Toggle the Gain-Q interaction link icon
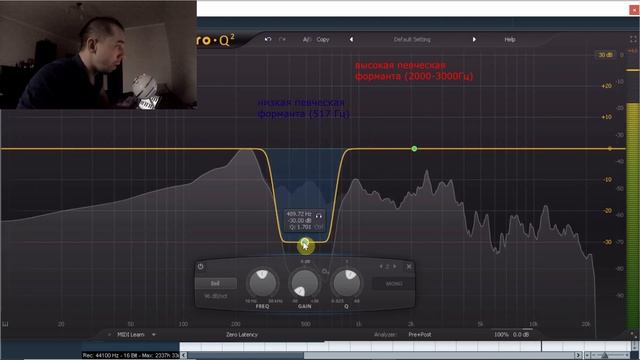Screen dimensions: 640x360 (x=325, y=271)
